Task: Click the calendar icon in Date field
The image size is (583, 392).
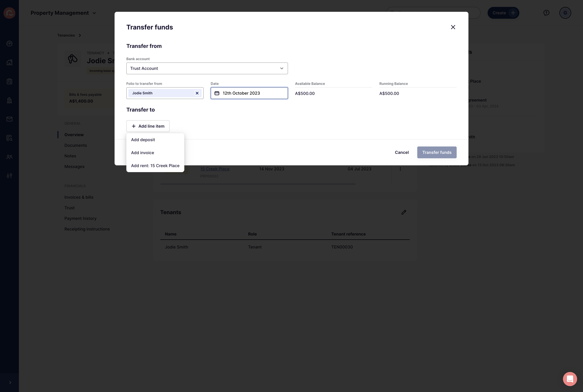Action: tap(217, 93)
